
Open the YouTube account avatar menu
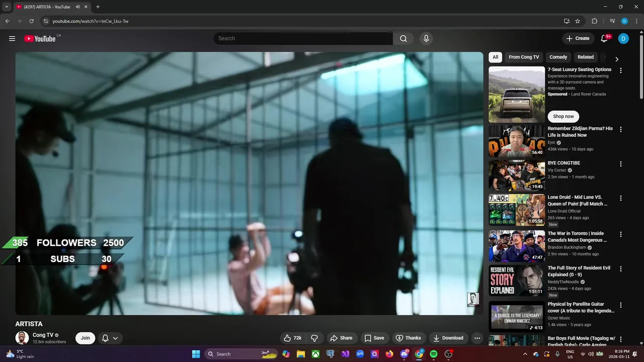tap(623, 38)
